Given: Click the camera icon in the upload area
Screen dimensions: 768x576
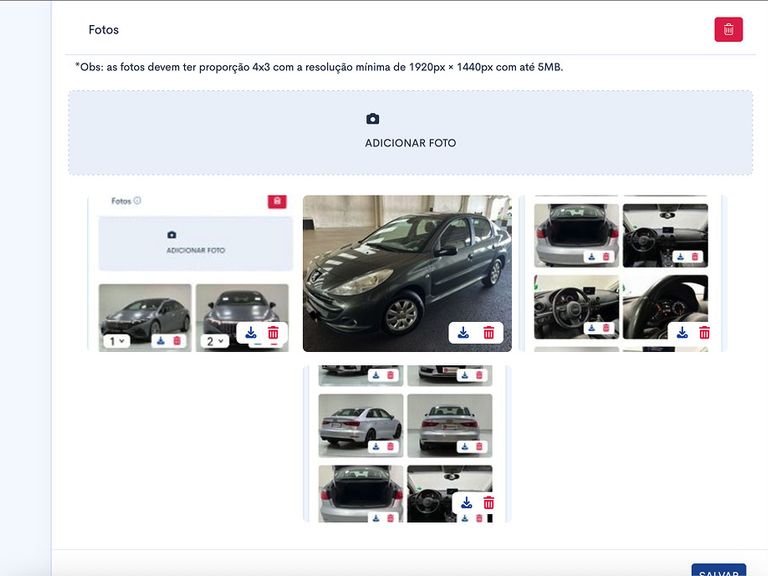Looking at the screenshot, I should (373, 119).
